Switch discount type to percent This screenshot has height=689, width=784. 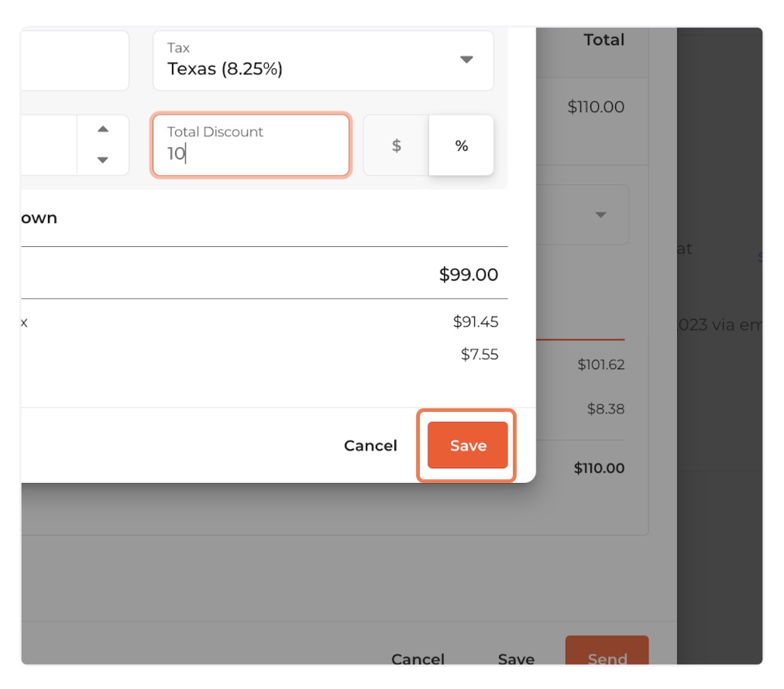point(461,146)
